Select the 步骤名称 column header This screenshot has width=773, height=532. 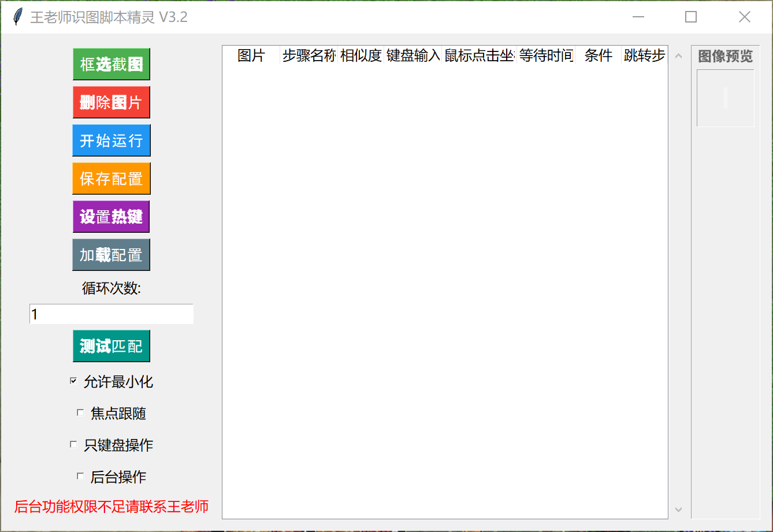tap(309, 55)
